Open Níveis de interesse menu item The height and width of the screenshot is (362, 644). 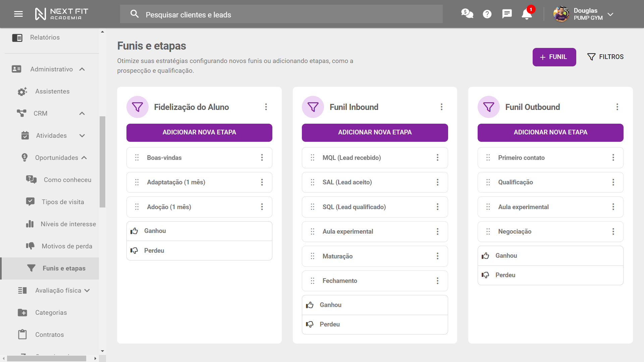tap(68, 224)
